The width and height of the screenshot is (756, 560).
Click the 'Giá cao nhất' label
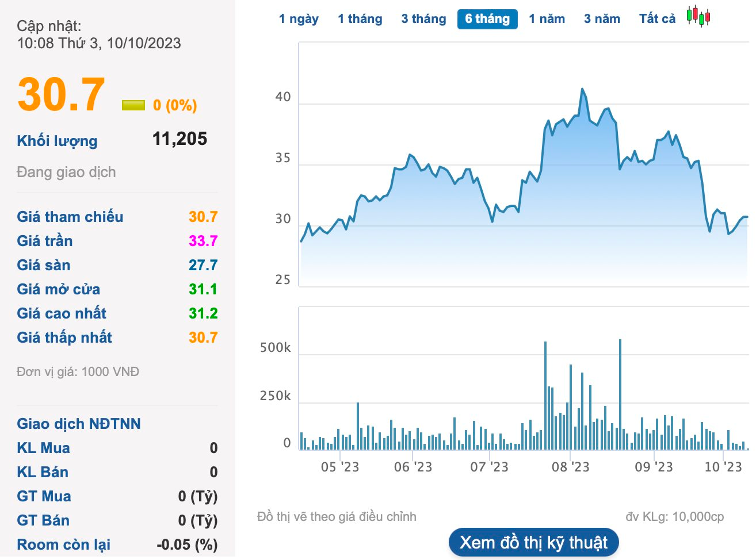click(62, 313)
